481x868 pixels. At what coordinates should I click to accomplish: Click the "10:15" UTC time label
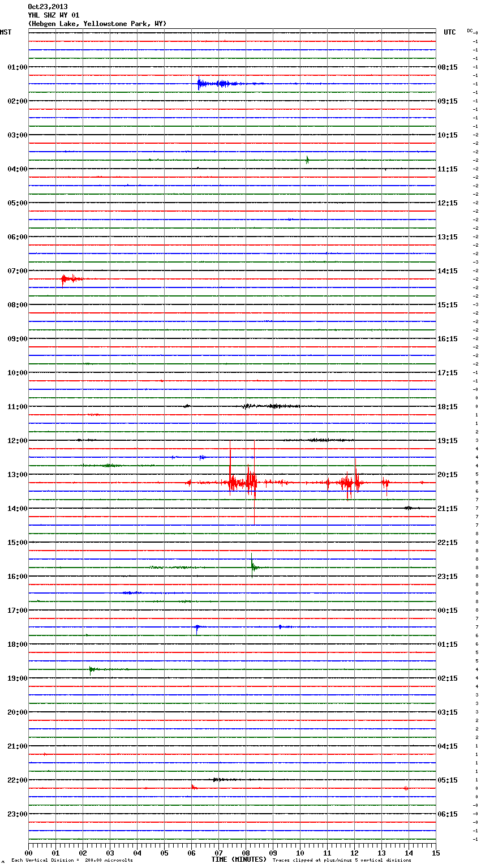coord(448,135)
